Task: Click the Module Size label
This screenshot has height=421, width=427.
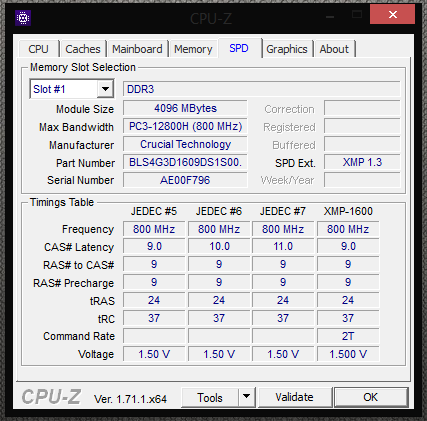Action: point(85,109)
